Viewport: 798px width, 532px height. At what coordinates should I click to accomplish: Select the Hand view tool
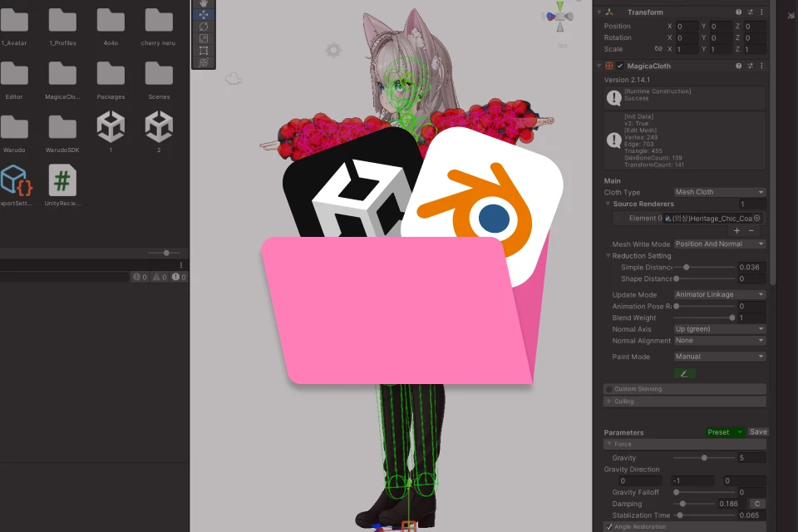point(204,3)
